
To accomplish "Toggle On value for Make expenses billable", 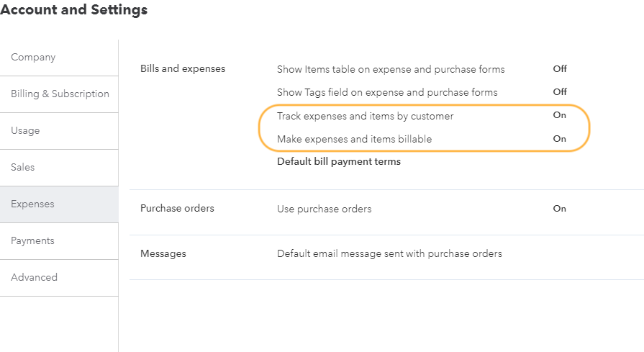I will tap(559, 139).
